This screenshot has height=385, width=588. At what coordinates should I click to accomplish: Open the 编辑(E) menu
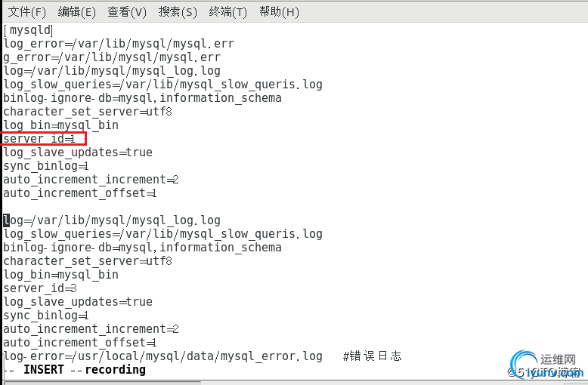[77, 12]
